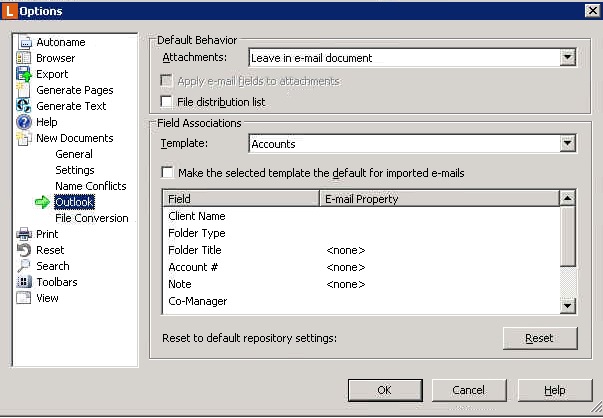Image resolution: width=603 pixels, height=418 pixels.
Task: Click the Toolbars icon in the sidebar
Action: coord(24,282)
